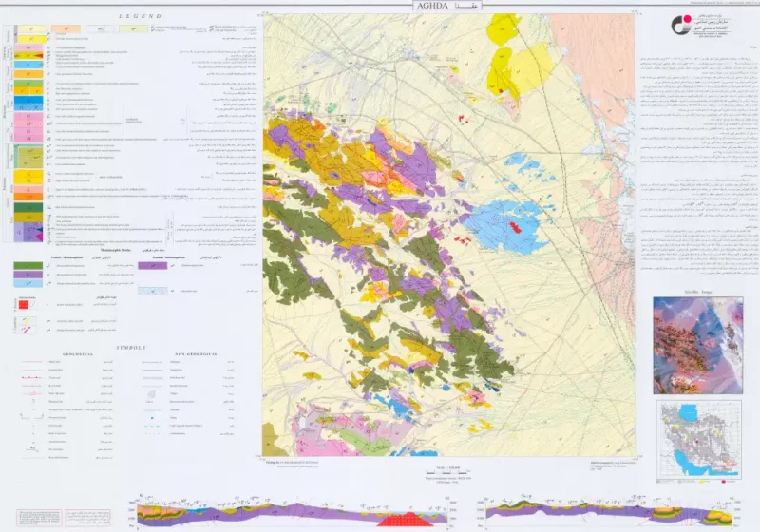Select the stippled pale blue pattern swatch
Screen dimensions: 760x532
[x=153, y=291]
